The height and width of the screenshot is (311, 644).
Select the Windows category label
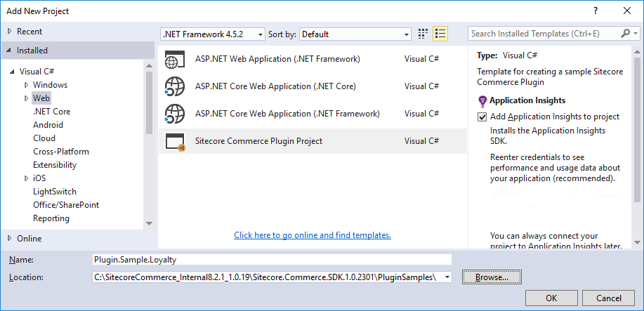[x=50, y=85]
